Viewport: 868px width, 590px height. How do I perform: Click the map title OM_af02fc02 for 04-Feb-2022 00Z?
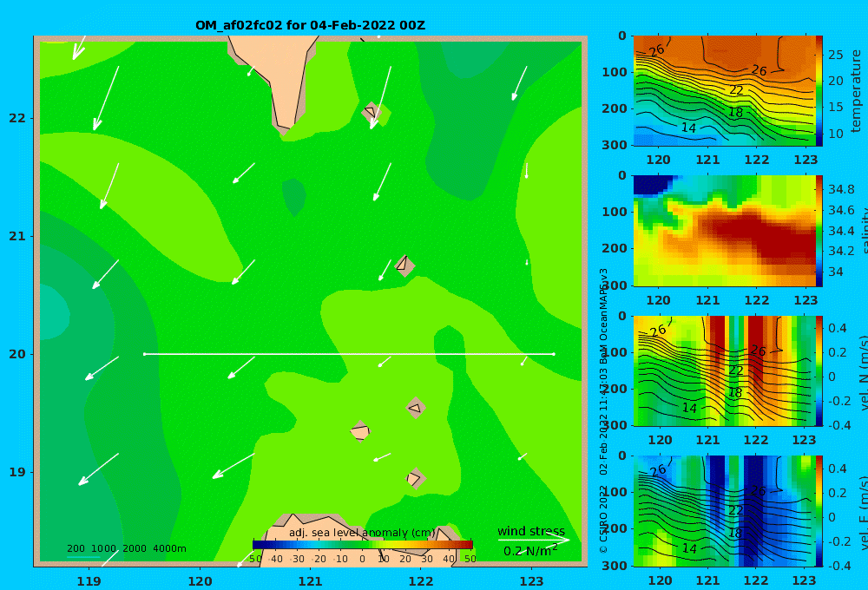coord(310,25)
